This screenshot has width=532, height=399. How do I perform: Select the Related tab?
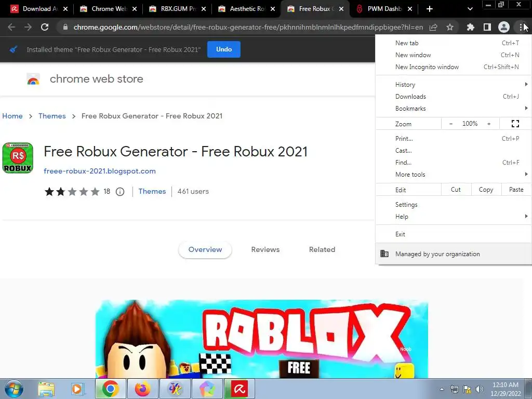[x=322, y=249]
